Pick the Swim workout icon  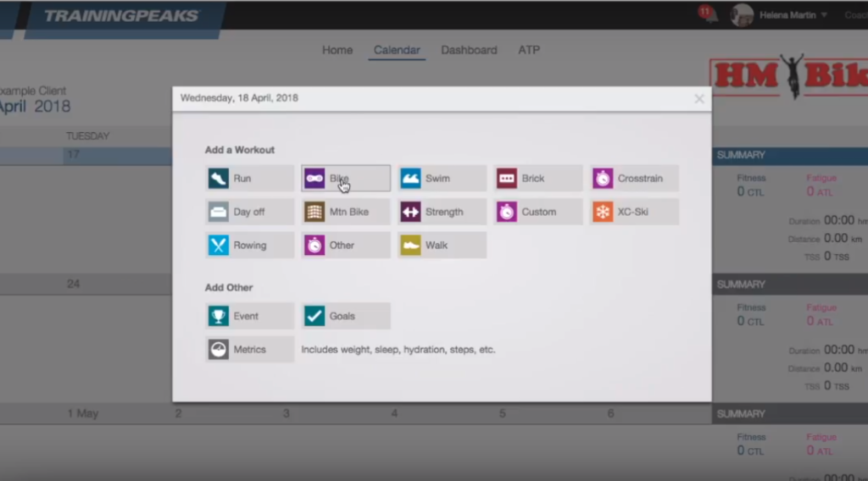(x=410, y=179)
